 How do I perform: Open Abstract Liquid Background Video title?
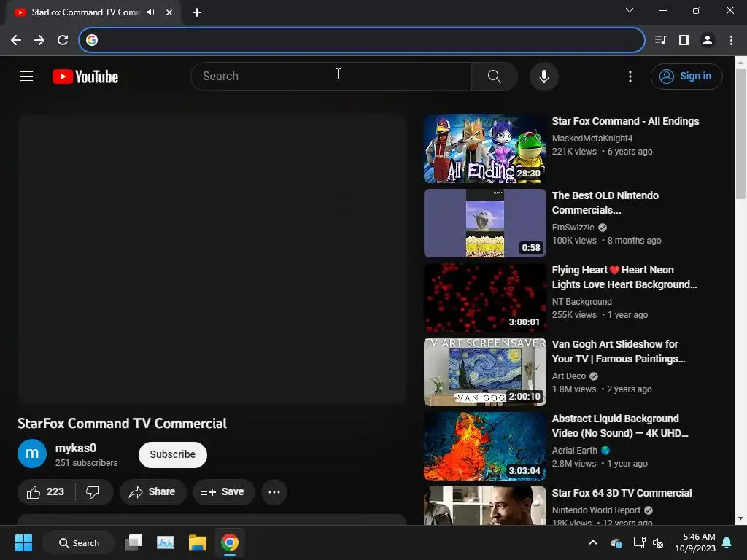click(620, 425)
